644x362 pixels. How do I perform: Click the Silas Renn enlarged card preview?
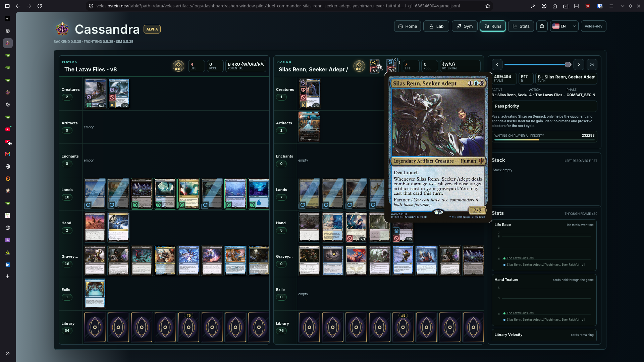[x=438, y=147]
